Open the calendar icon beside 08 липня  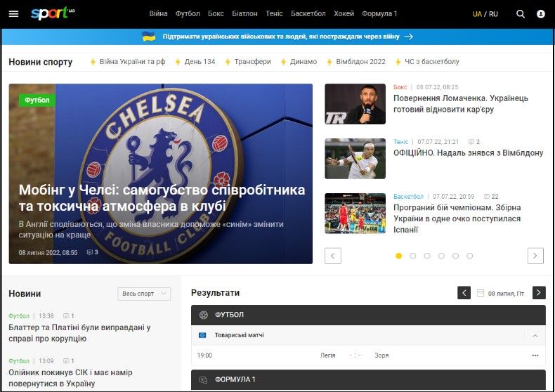(x=481, y=293)
